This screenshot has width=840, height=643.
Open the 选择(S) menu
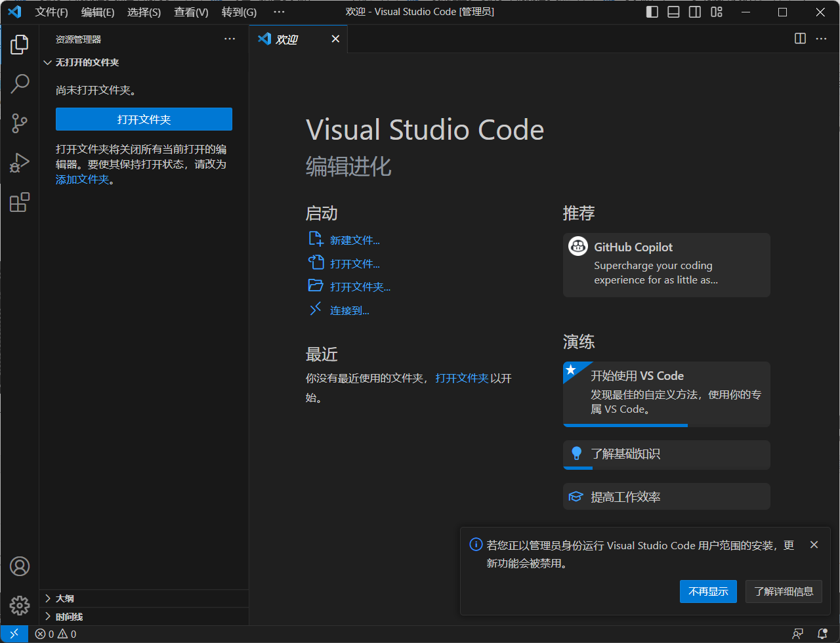[144, 12]
